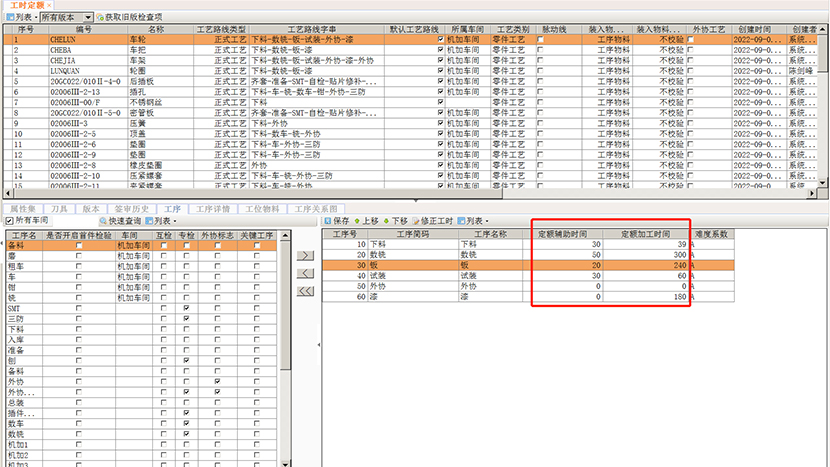This screenshot has height=467, width=830.
Task: Click the 修正工时 (correct hours) icon
Action: coord(428,220)
